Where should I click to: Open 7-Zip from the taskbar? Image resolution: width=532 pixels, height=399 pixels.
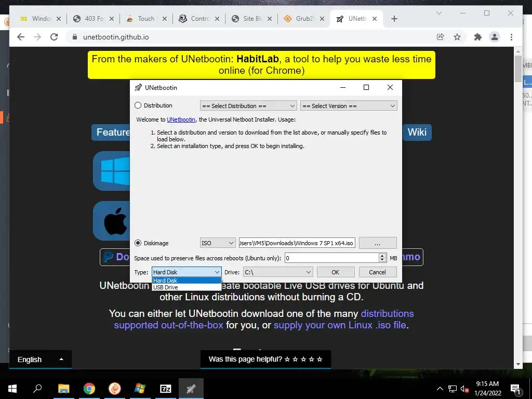(x=166, y=389)
